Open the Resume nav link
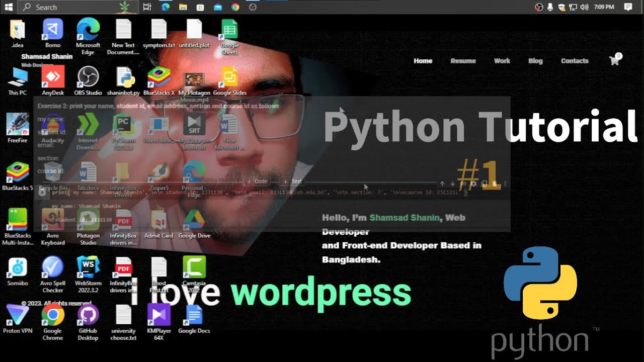 [x=463, y=61]
